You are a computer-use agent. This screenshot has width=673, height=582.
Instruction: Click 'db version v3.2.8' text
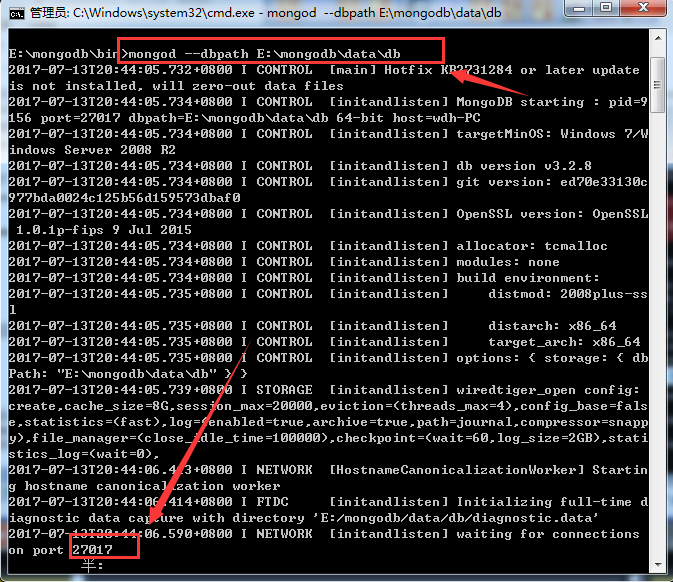click(524, 166)
